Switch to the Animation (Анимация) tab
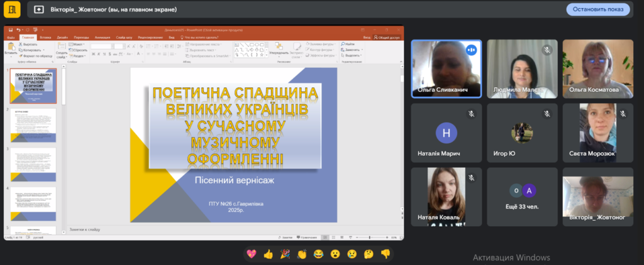Viewport: 644px width, 265px height. 102,37
